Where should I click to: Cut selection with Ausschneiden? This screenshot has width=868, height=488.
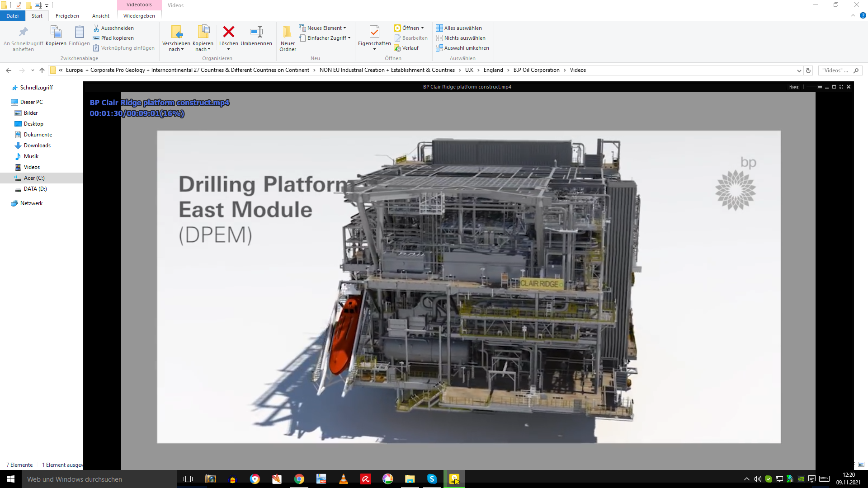tap(113, 28)
